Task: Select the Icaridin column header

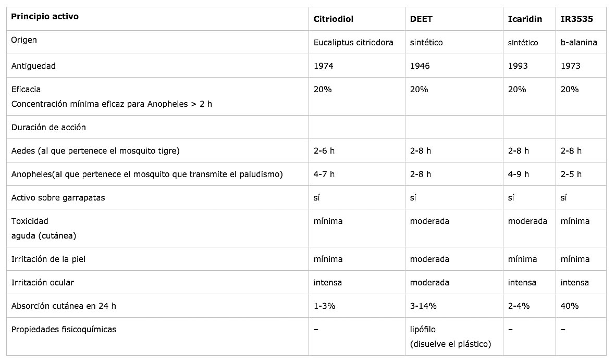Action: [x=525, y=19]
